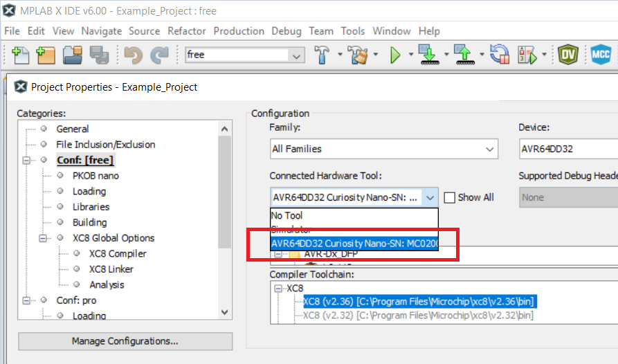The height and width of the screenshot is (364, 618).
Task: Select XC8 (v2.36) compiler toolchain
Action: [x=419, y=302]
